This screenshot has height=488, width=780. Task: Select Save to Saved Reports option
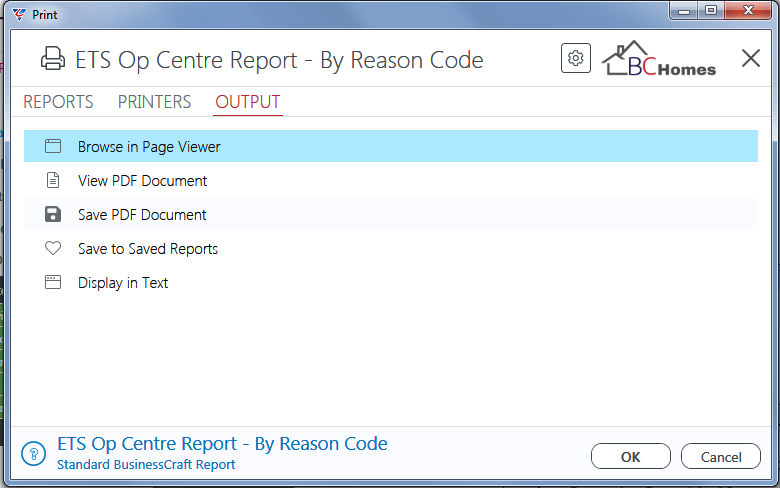tap(390, 248)
